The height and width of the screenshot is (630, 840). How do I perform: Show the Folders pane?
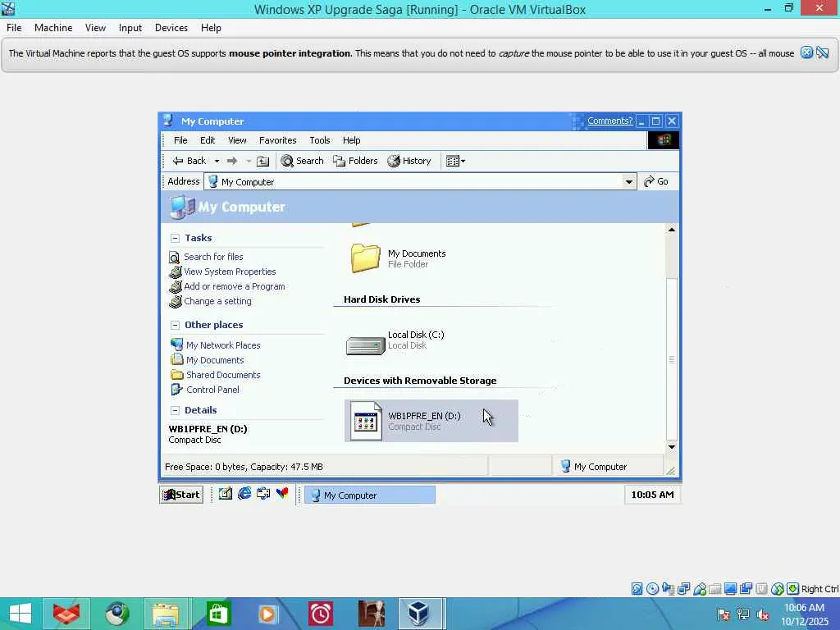[x=355, y=161]
